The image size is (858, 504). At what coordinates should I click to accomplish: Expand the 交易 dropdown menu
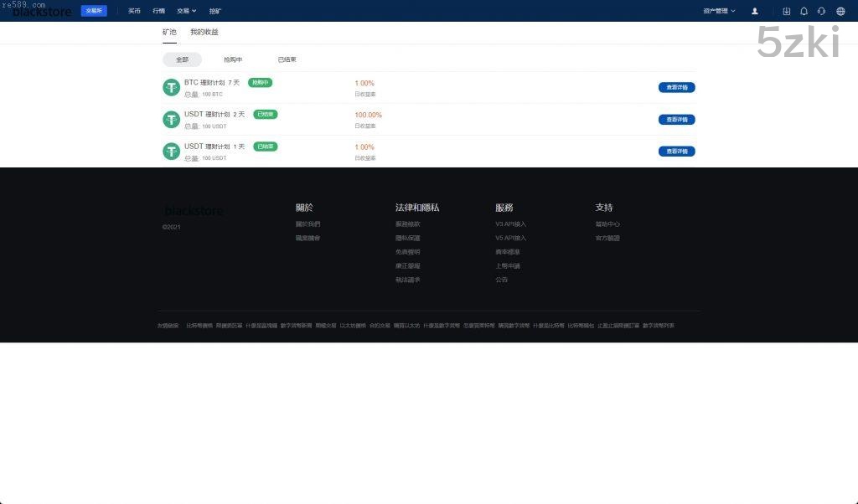[x=186, y=11]
